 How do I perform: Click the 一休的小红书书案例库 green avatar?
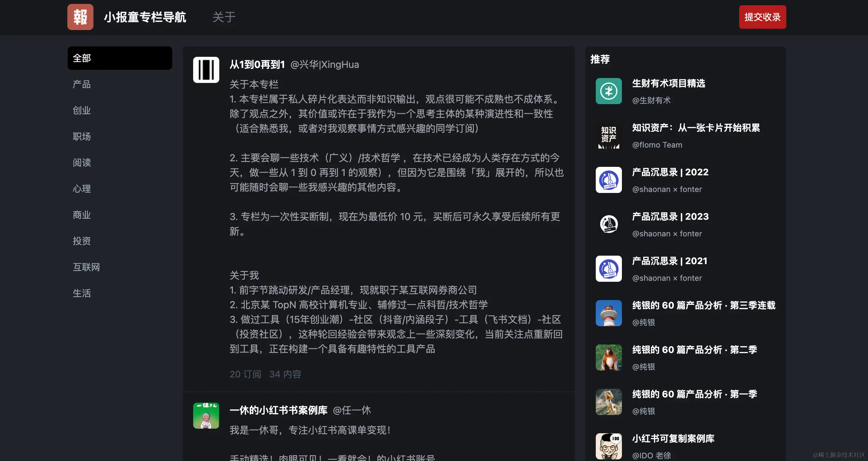(x=206, y=416)
